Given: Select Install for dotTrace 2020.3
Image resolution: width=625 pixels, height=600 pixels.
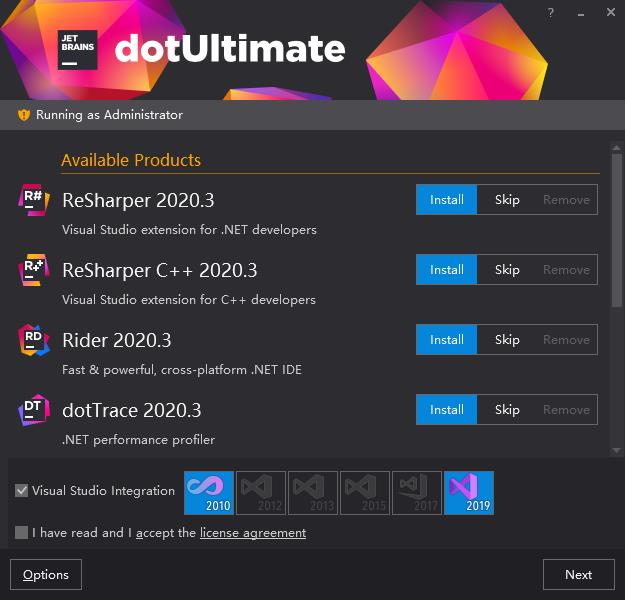Looking at the screenshot, I should pyautogui.click(x=446, y=409).
